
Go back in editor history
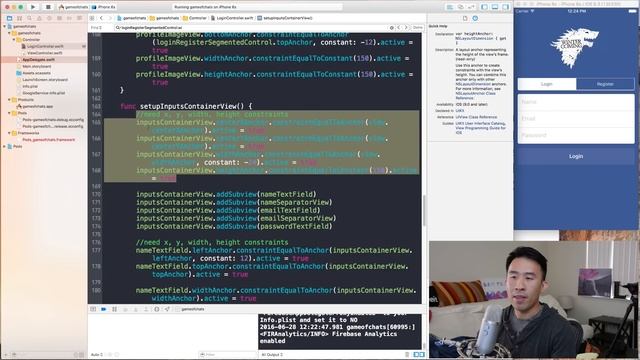102,18
